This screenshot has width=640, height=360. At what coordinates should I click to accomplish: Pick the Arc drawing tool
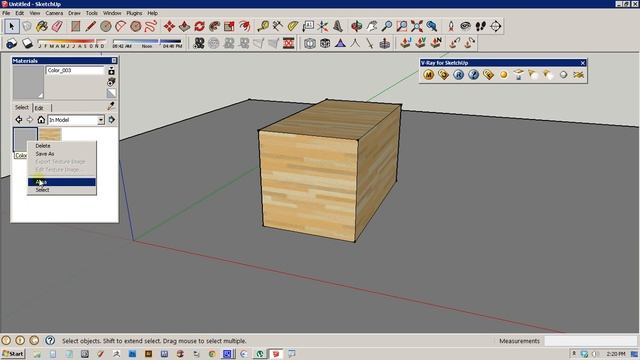tap(121, 27)
